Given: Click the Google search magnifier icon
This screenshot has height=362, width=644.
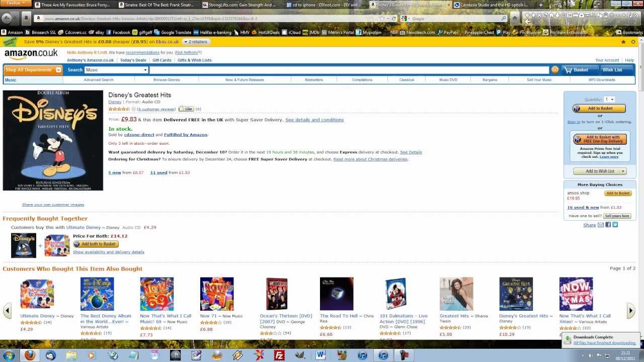Looking at the screenshot, I should [503, 19].
